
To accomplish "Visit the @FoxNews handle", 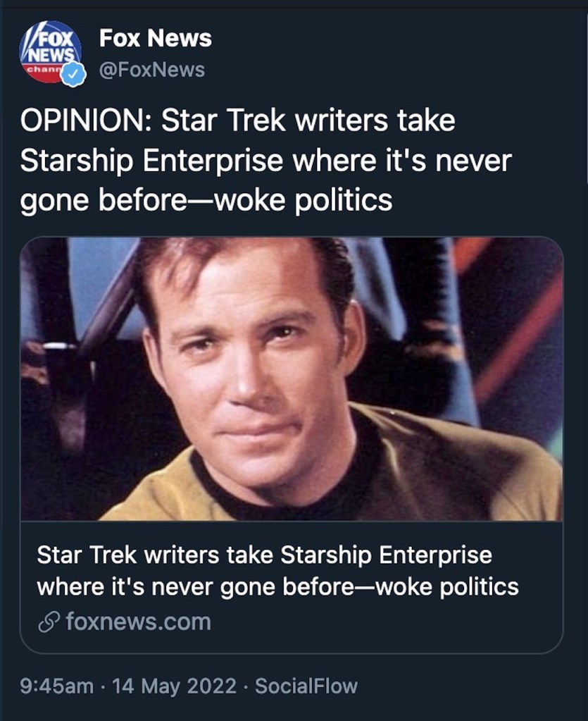I will click(152, 70).
